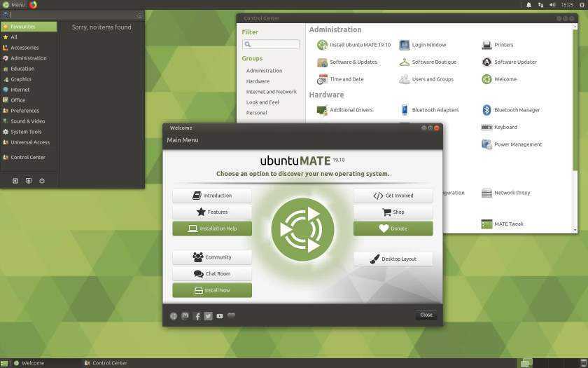Click the Control Center filter search field
The image size is (588, 368).
tap(270, 44)
